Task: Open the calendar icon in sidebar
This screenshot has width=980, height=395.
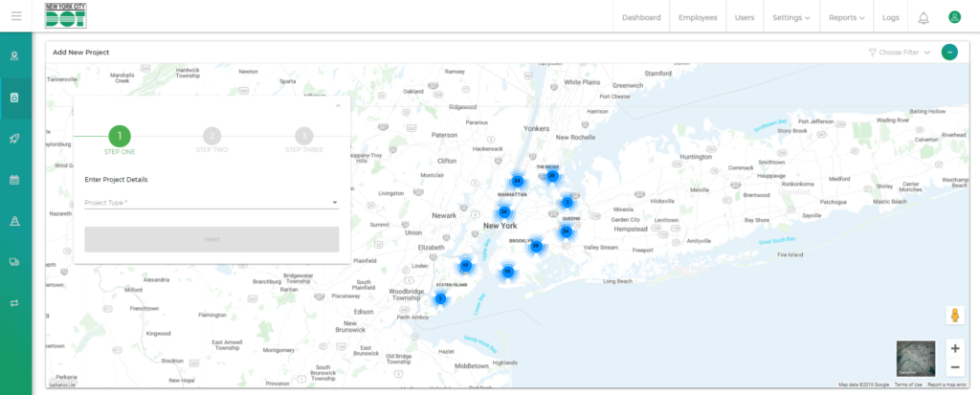Action: click(x=14, y=179)
